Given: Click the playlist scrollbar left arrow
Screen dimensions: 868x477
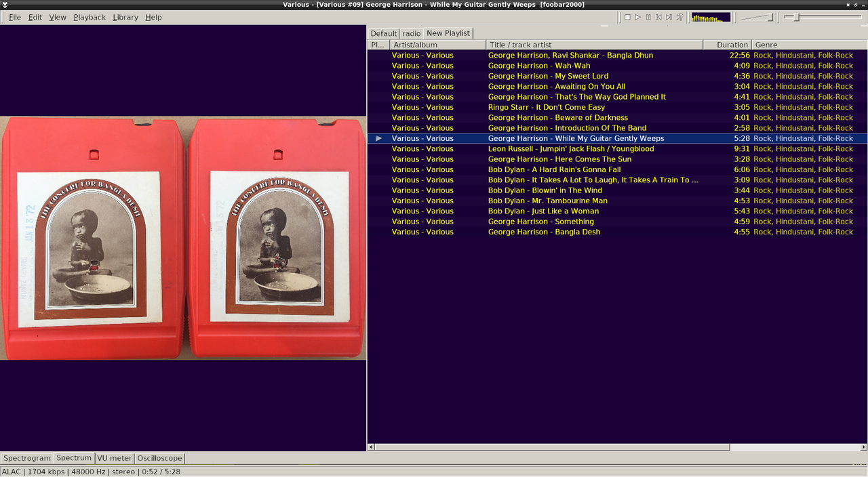Looking at the screenshot, I should coord(371,447).
